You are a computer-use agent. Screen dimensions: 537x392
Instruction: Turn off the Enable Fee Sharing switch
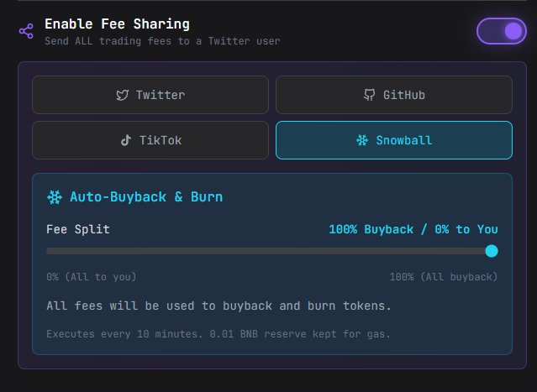502,31
